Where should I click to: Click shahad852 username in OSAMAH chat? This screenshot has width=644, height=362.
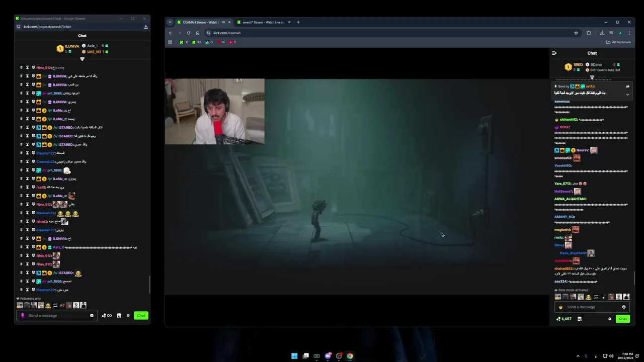click(563, 268)
